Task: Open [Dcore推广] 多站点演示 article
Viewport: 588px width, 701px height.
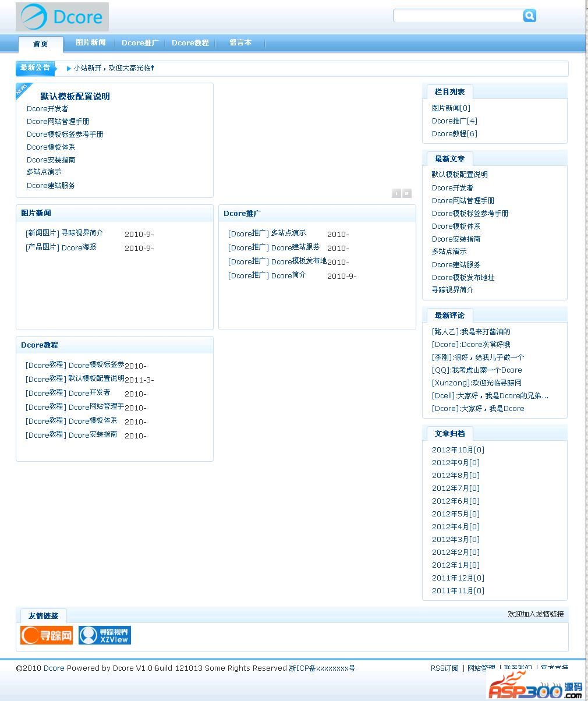Action: click(267, 233)
